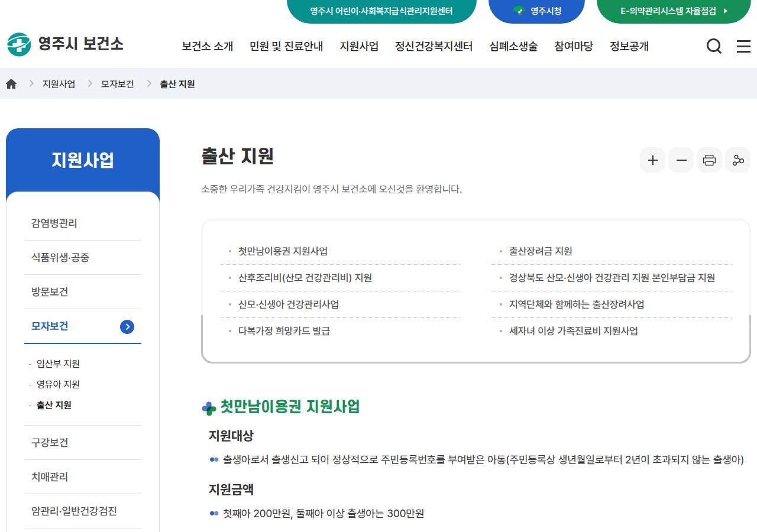Viewport: 757px width, 532px height.
Task: Click the 첫만남이용권 지원사업 section heading
Action: (290, 407)
